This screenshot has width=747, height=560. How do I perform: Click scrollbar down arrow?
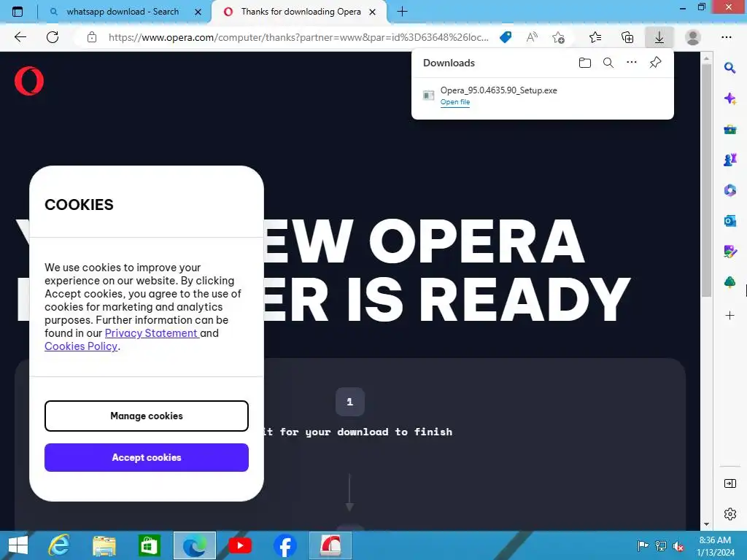coord(706,524)
